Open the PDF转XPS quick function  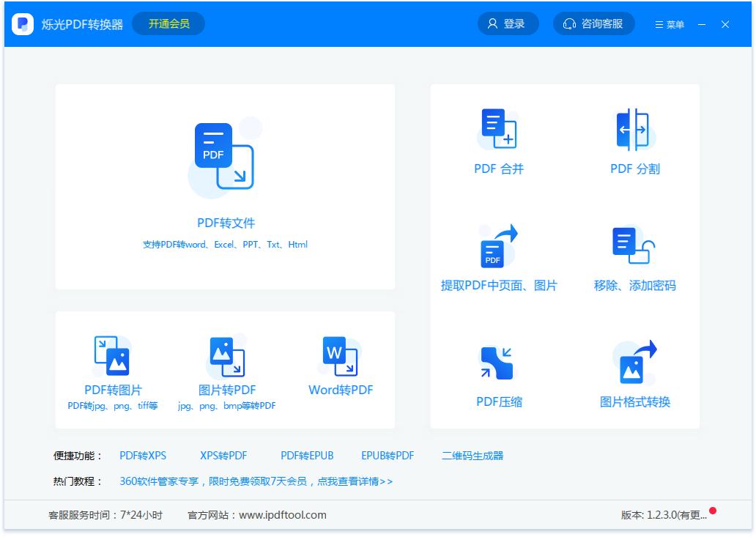pyautogui.click(x=144, y=456)
